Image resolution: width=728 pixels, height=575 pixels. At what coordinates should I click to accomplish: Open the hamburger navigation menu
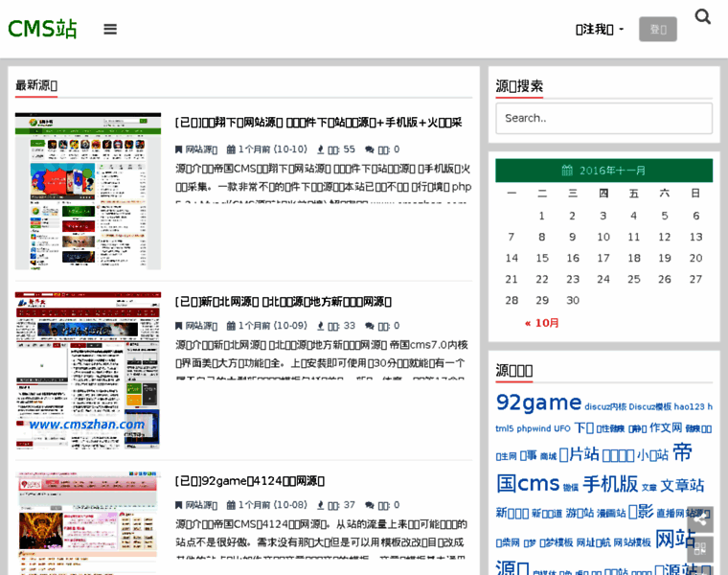[x=110, y=29]
